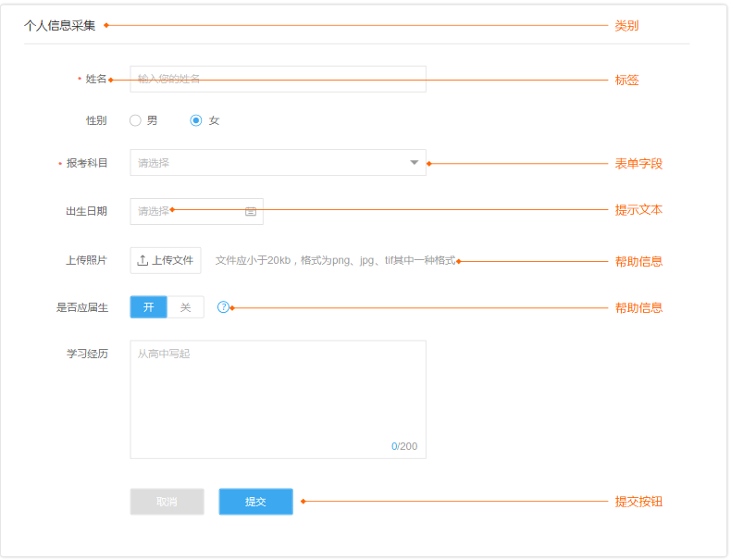Click the blue question mark help icon
The image size is (731, 560).
(223, 307)
